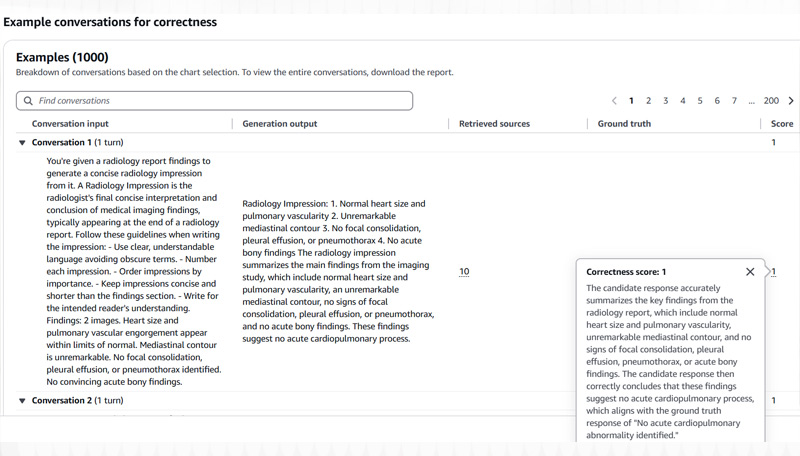Type in Find conversations search field
The image size is (800, 456).
point(220,101)
